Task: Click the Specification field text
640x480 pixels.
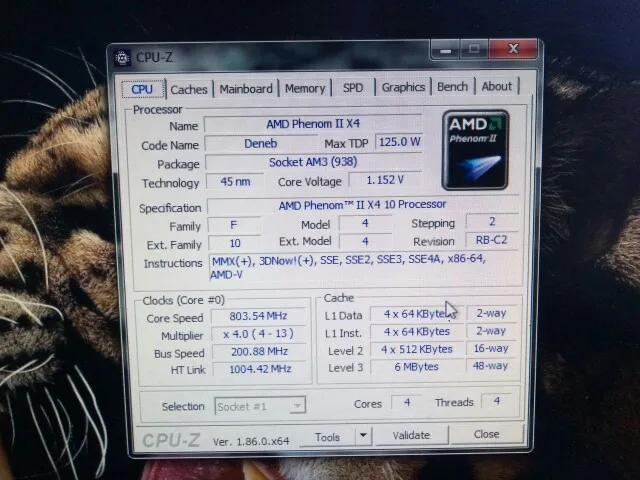Action: (362, 205)
